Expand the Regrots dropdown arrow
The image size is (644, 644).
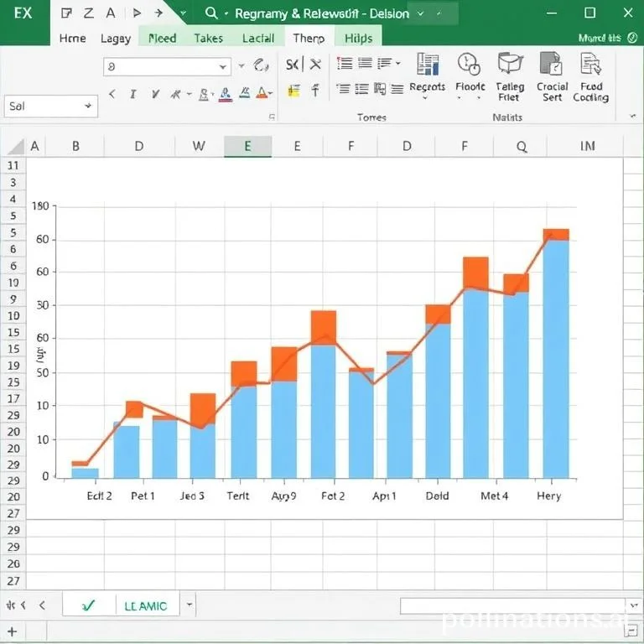click(425, 98)
